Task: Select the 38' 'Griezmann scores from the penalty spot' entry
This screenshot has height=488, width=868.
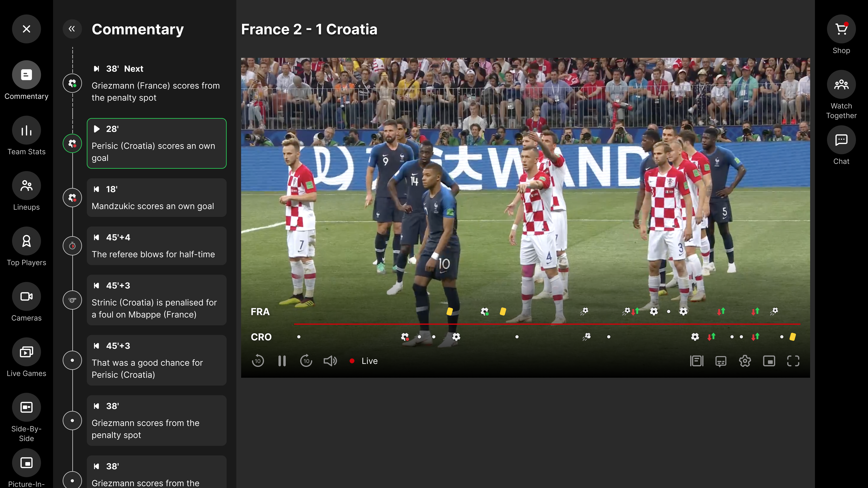Action: coord(156,421)
